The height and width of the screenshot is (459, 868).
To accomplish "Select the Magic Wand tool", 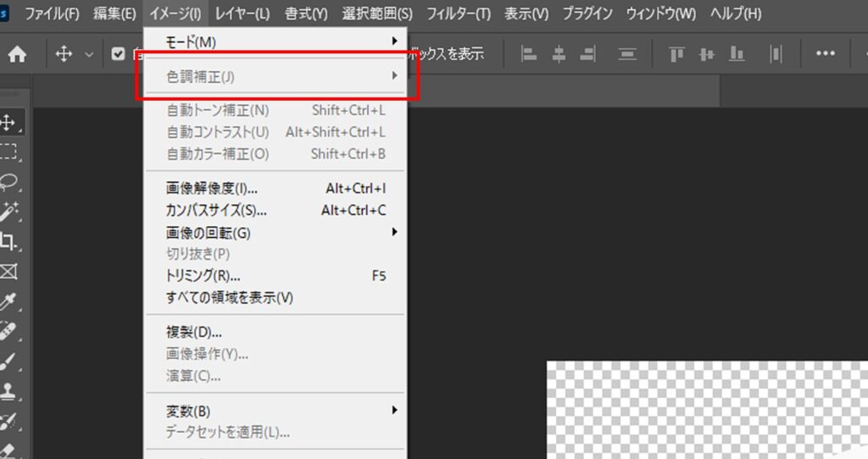I will click(x=8, y=212).
